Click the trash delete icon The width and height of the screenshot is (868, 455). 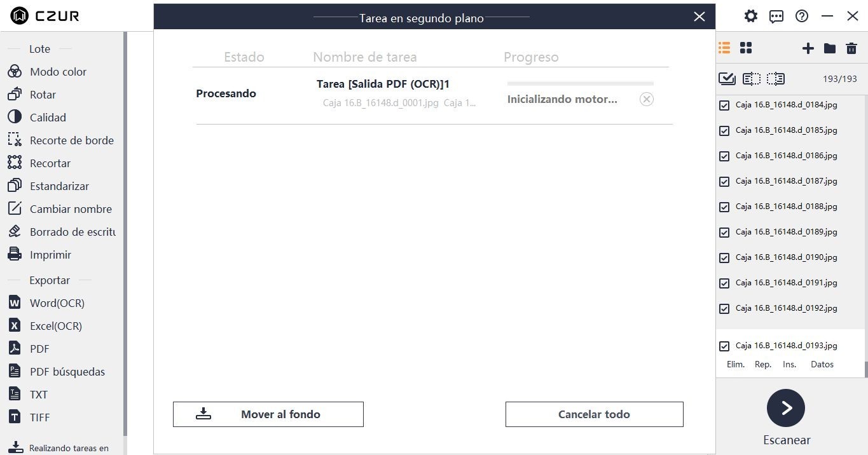pyautogui.click(x=851, y=48)
